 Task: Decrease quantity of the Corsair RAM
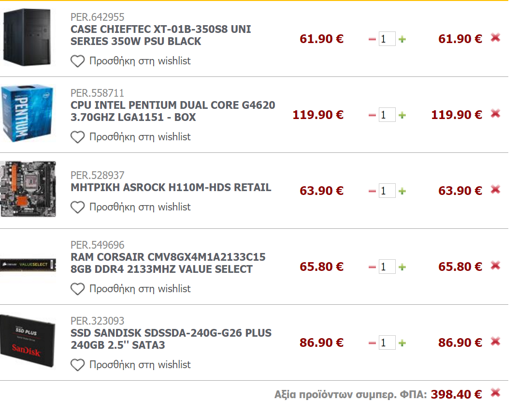point(372,268)
